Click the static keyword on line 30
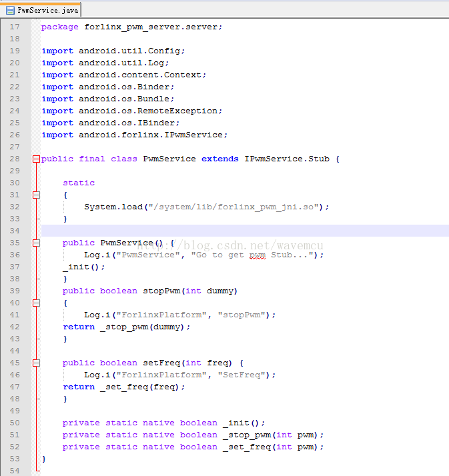 [79, 183]
